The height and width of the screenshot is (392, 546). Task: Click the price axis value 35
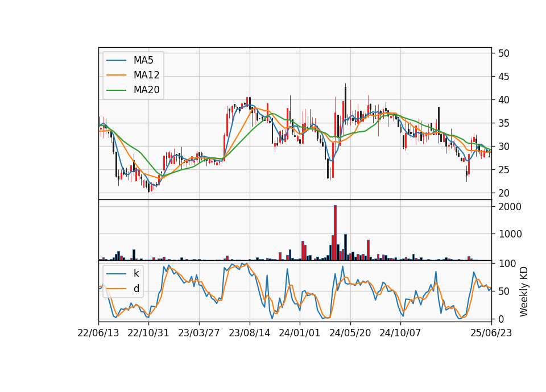pyautogui.click(x=503, y=123)
